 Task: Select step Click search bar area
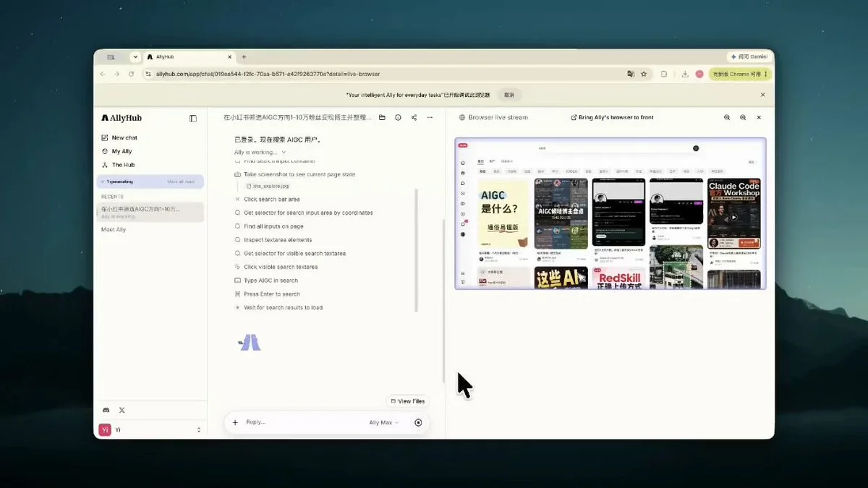pyautogui.click(x=271, y=200)
